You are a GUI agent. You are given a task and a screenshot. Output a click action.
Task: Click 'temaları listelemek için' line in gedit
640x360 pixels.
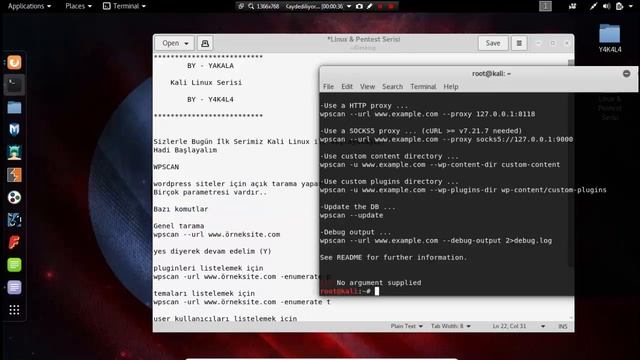pos(204,293)
